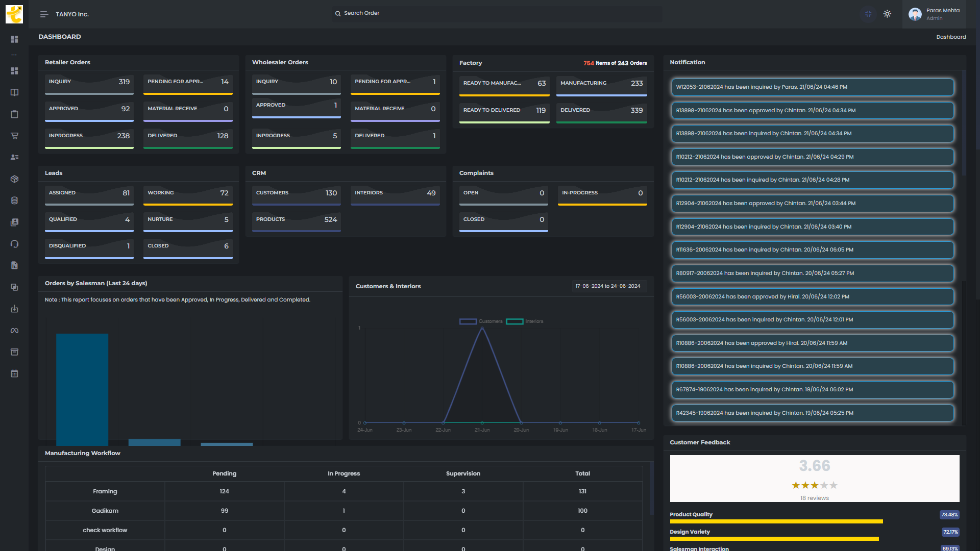
Task: Open notification R42345-19062024 inquired by Chintan
Action: 813,413
